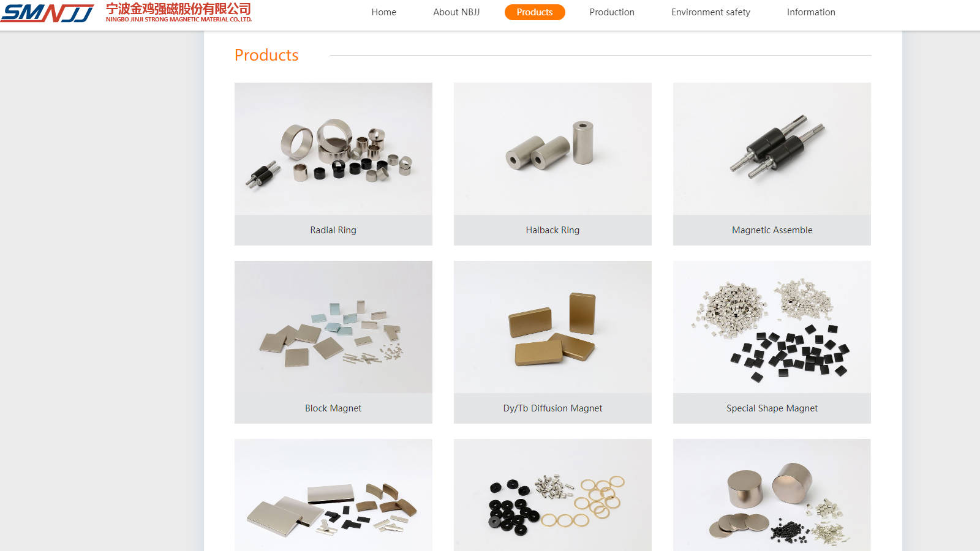This screenshot has height=551, width=980.
Task: View the Dy/Tb Diffusion Magnet image
Action: (552, 327)
